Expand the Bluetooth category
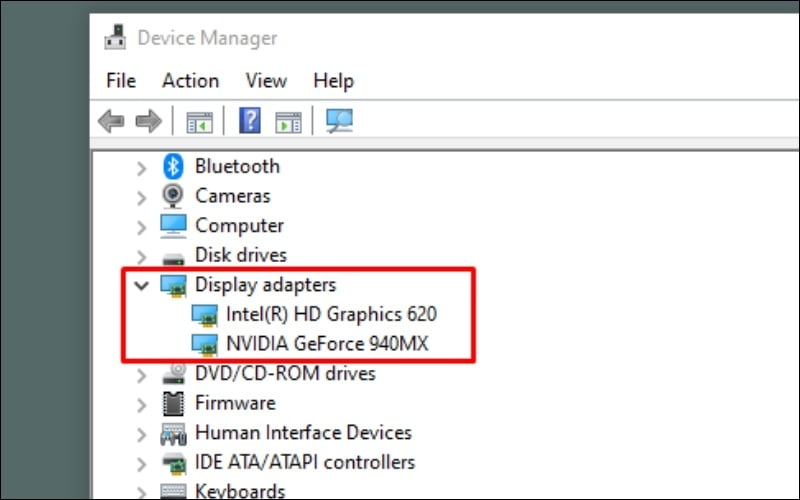 [141, 167]
